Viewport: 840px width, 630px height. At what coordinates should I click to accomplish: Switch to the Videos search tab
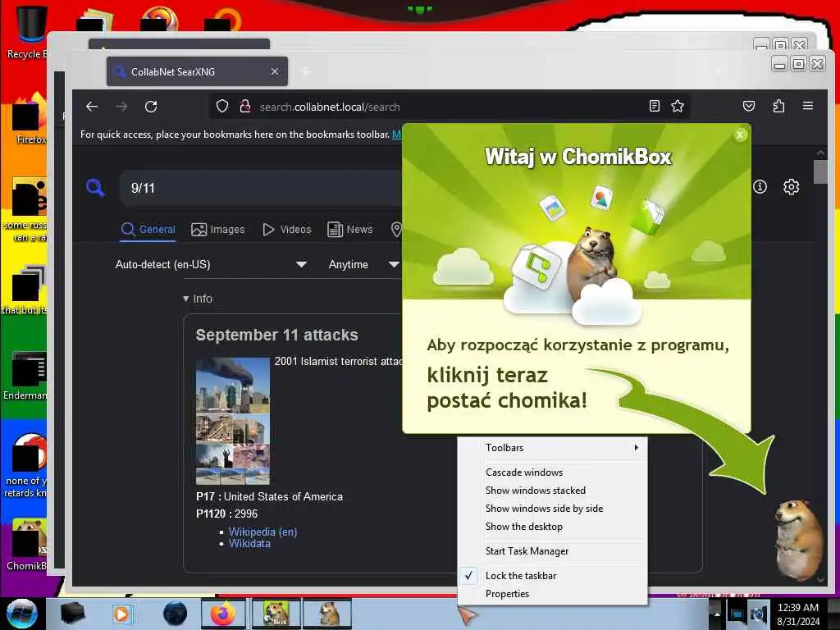(x=287, y=230)
